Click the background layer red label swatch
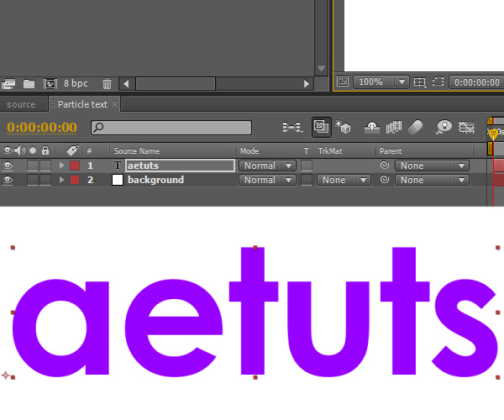Viewport: 504px width, 420px height. point(75,180)
